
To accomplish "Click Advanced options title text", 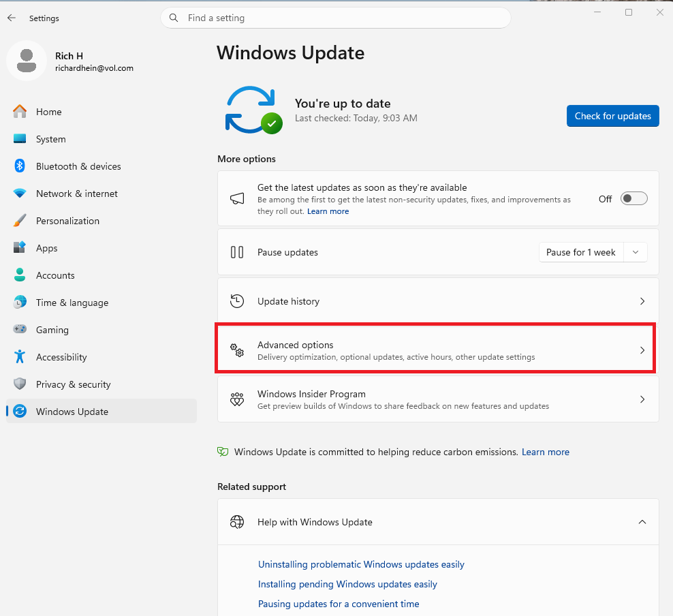I will tap(296, 345).
